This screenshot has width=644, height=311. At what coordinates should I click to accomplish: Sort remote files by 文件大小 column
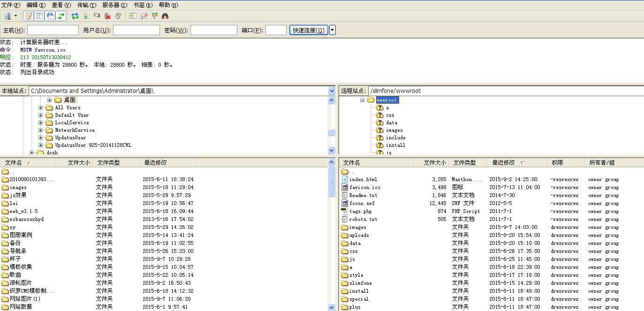point(431,163)
